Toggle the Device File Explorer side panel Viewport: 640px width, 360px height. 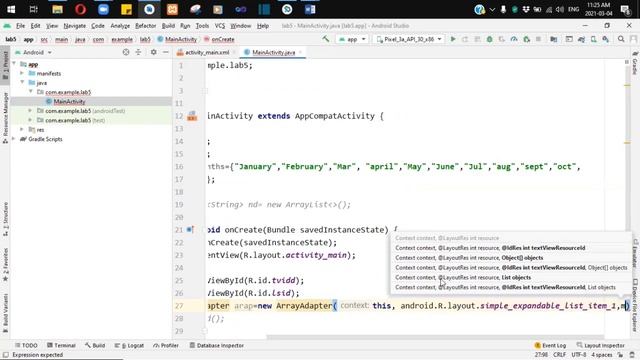coord(635,305)
